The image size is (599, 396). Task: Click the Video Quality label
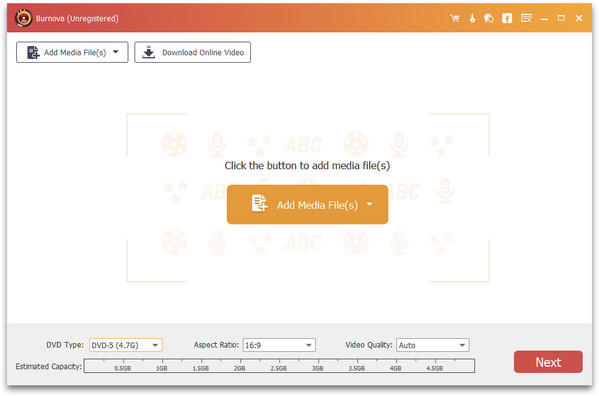[x=369, y=345]
